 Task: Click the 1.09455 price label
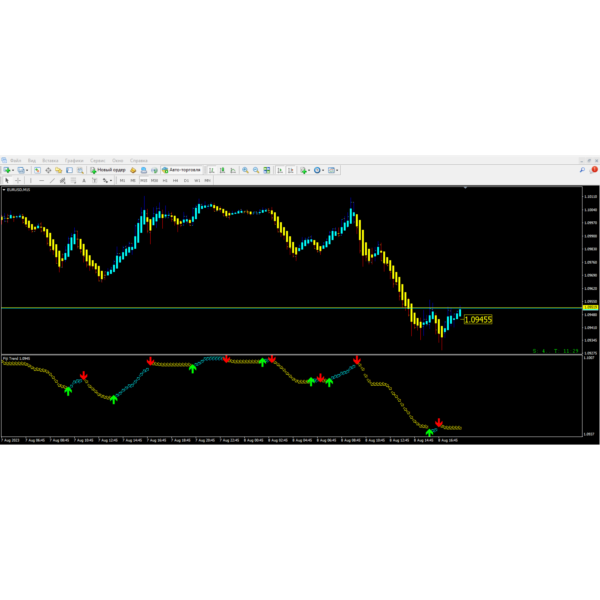[x=478, y=320]
